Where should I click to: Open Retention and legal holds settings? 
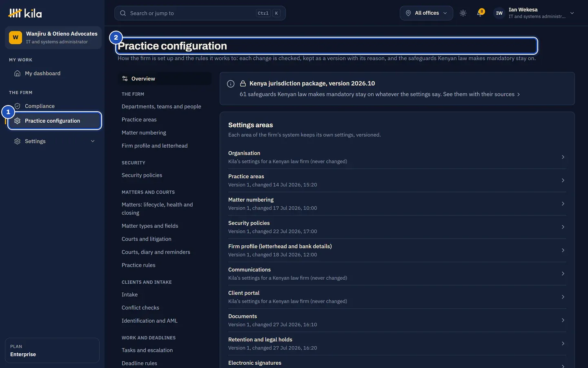[x=397, y=343]
